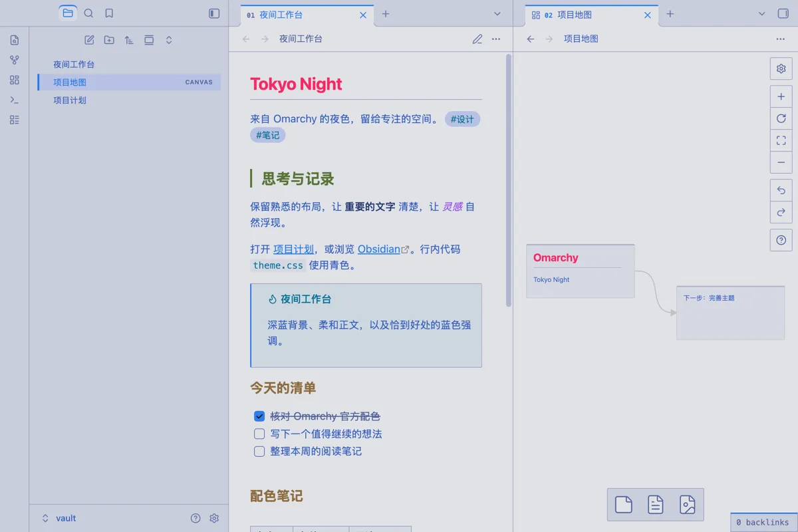Click the 0 backlinks status item

pyautogui.click(x=763, y=523)
